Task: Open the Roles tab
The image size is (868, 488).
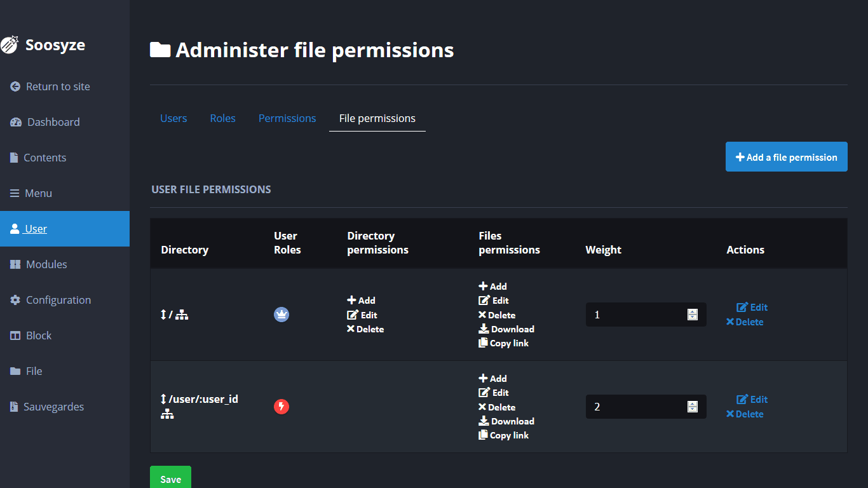Action: [x=222, y=118]
